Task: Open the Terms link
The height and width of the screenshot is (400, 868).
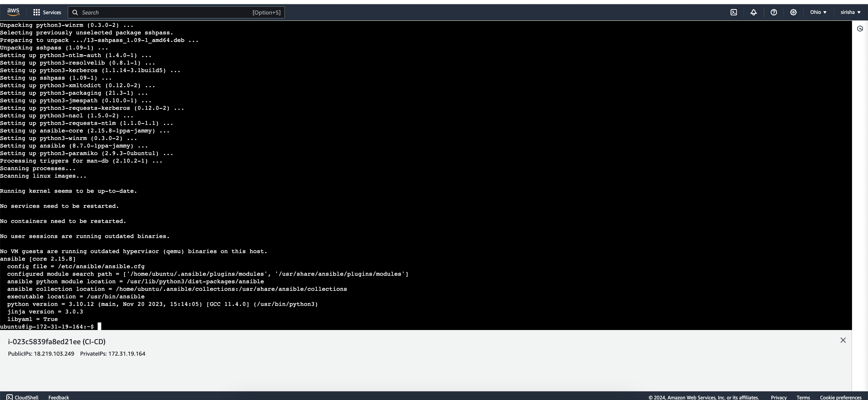Action: [x=803, y=397]
